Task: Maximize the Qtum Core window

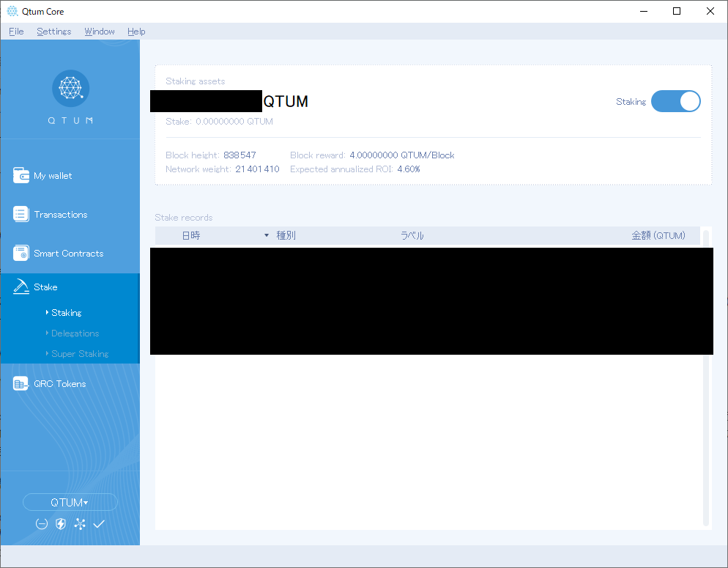Action: (677, 11)
